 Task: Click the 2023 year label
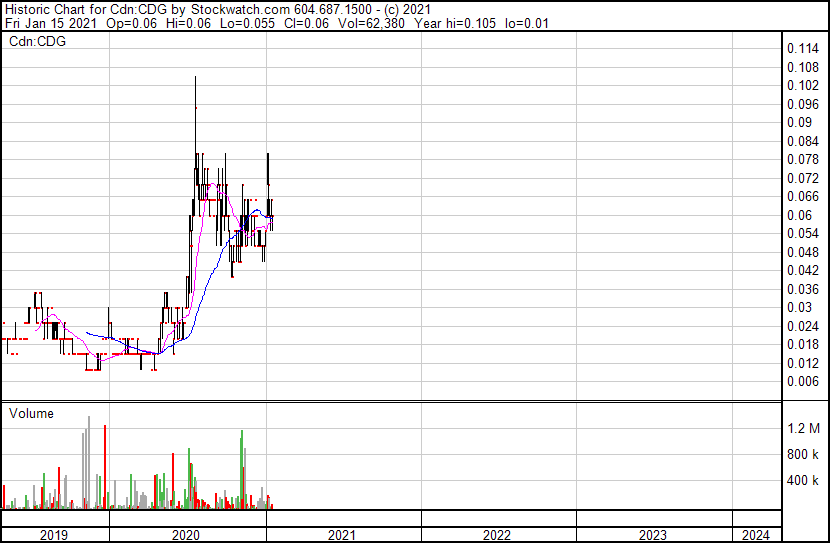click(x=653, y=535)
